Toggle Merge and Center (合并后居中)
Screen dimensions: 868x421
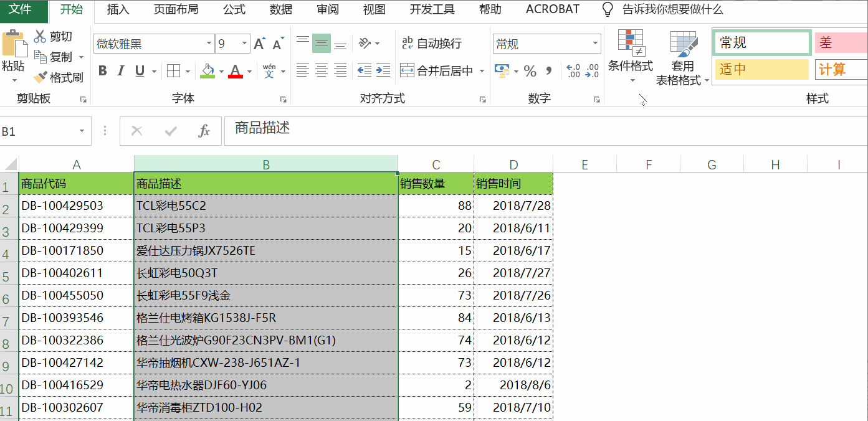point(437,70)
